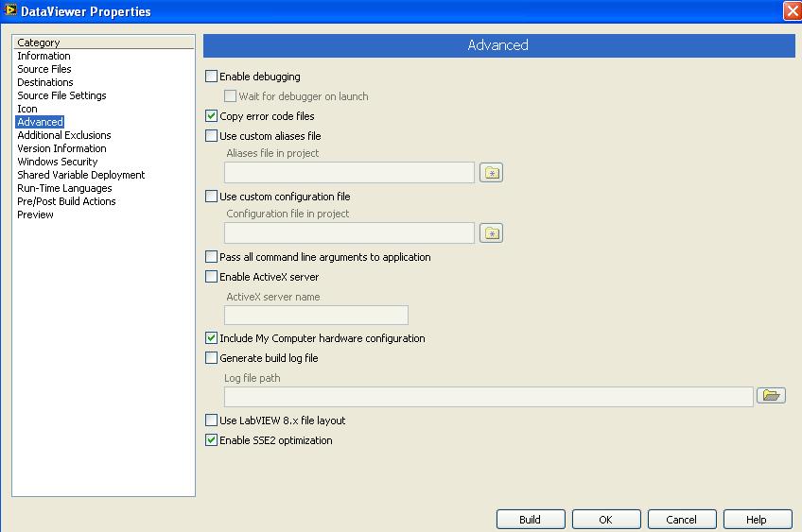Select the Advanced category
Viewport: 802px width, 532px height.
tap(40, 122)
